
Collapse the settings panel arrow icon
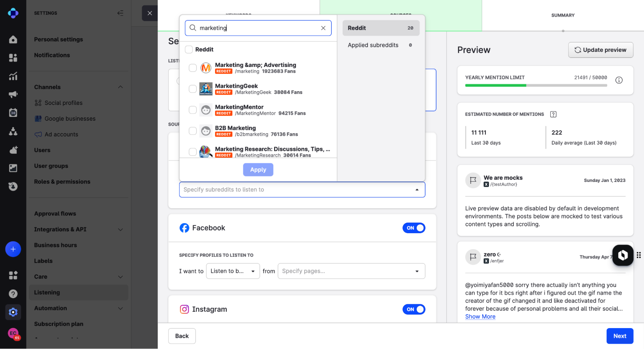pos(120,13)
